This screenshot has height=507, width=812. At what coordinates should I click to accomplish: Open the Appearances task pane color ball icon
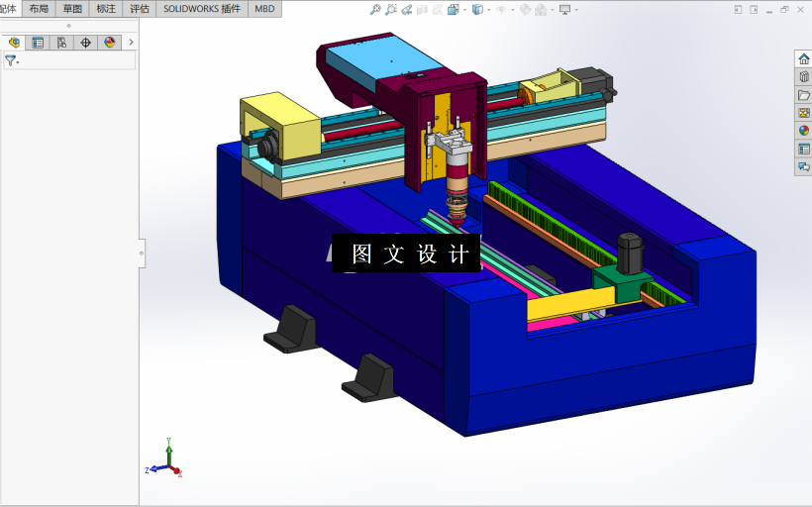pos(804,131)
